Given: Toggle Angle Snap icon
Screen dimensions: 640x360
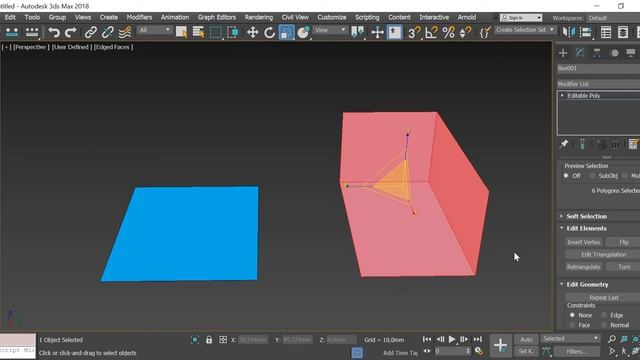Looking at the screenshot, I should [x=431, y=32].
